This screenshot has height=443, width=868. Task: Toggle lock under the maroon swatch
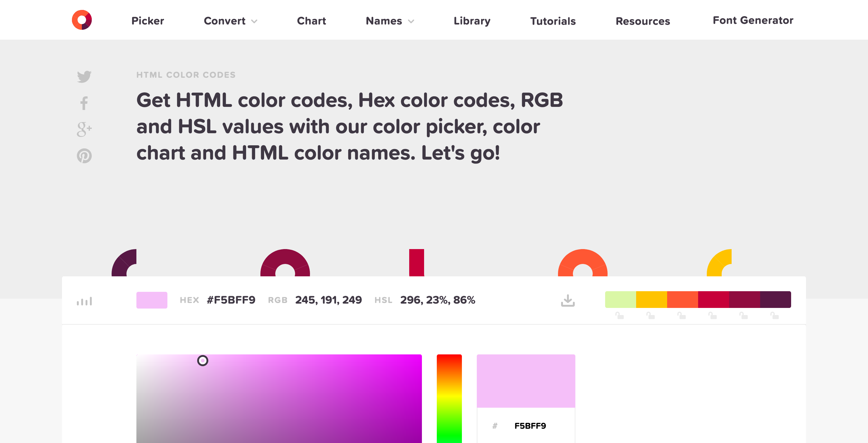[744, 315]
